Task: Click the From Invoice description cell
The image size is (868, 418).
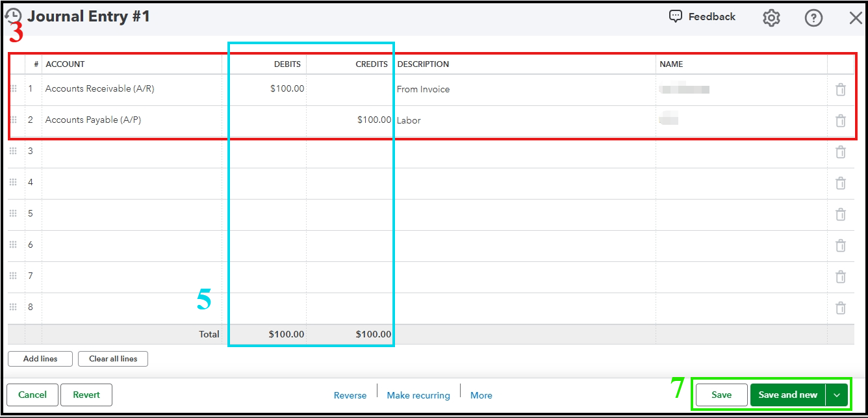Action: [525, 90]
